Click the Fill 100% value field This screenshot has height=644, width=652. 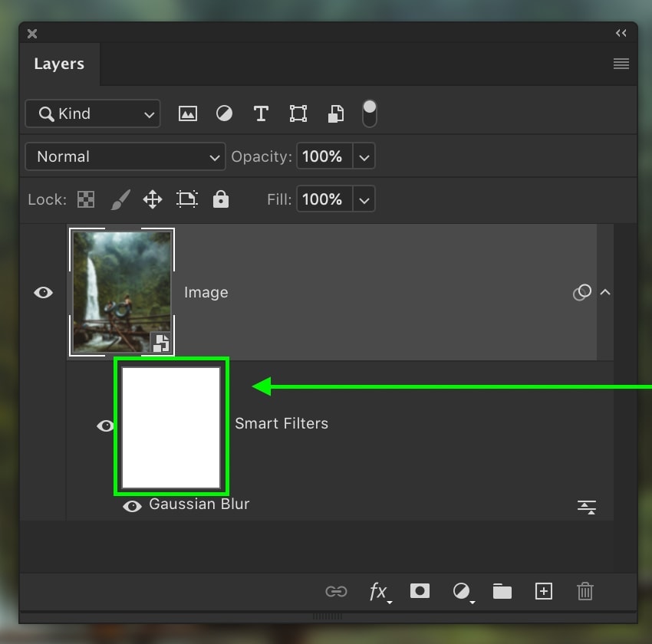coord(324,199)
